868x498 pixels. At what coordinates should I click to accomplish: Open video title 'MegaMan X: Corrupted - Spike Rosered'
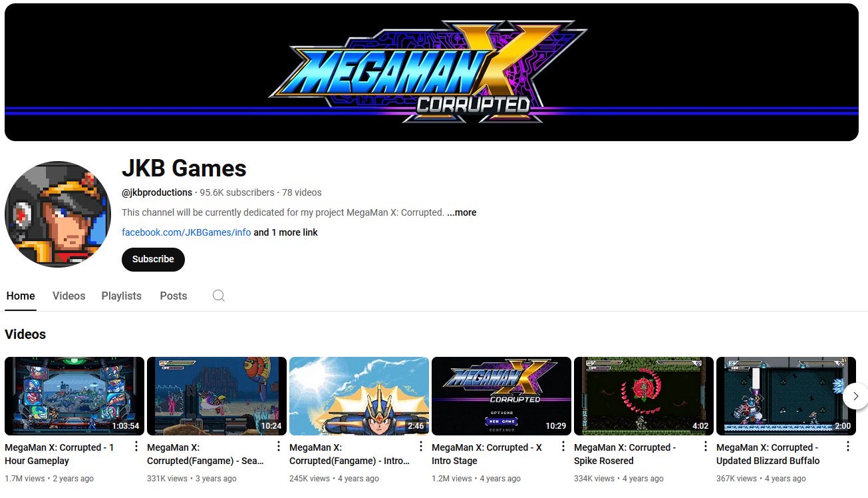(625, 454)
